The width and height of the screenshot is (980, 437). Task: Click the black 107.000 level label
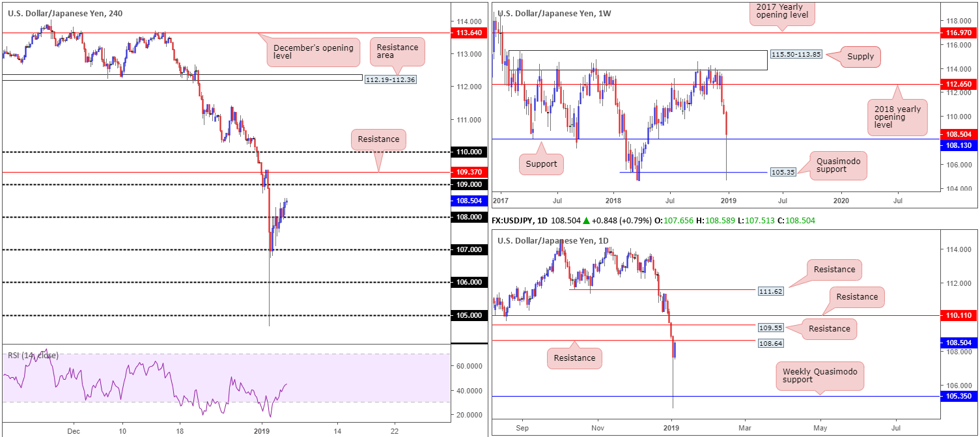[469, 249]
